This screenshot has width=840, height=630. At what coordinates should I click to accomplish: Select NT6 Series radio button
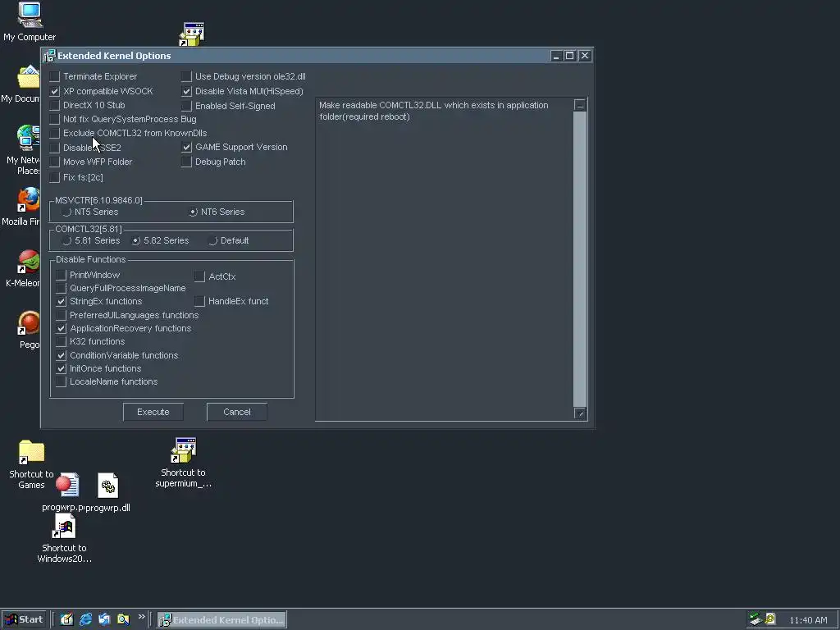194,212
